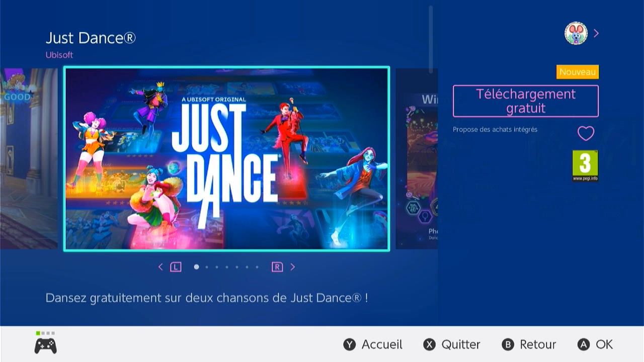Select the second carousel page dot
Screen dimensions: 644x362
pos(207,267)
